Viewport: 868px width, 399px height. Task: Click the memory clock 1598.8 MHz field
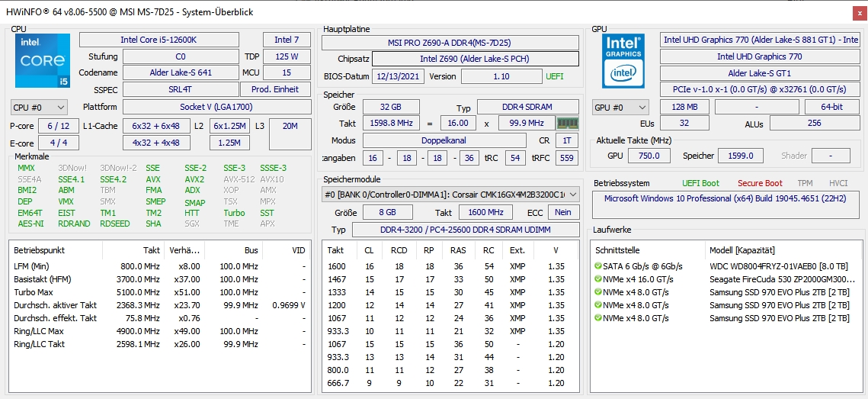pyautogui.click(x=391, y=123)
